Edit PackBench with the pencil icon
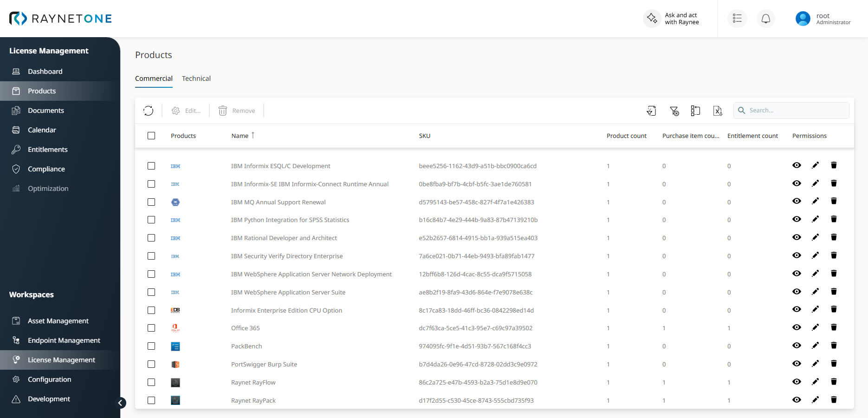Screen dimensions: 868x418 [x=815, y=346]
